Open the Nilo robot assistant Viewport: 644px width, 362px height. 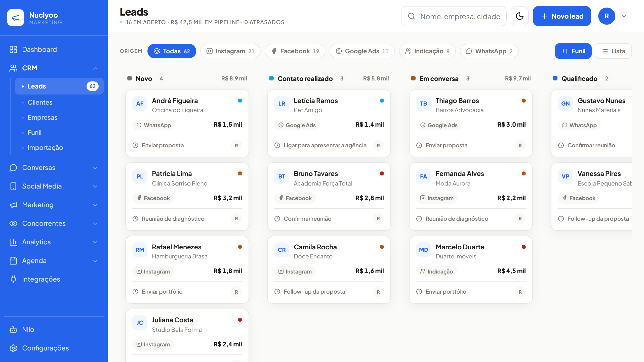click(x=54, y=330)
